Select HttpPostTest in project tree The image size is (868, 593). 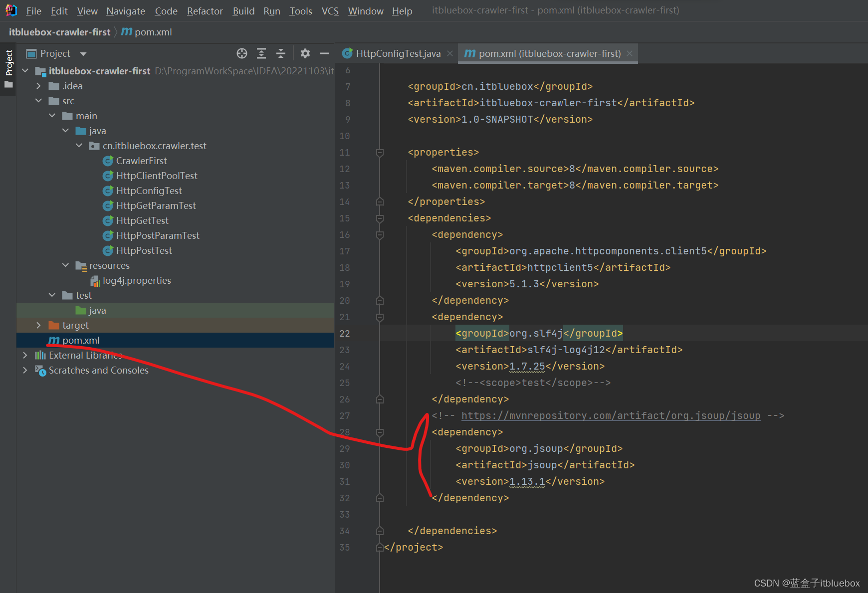(144, 250)
